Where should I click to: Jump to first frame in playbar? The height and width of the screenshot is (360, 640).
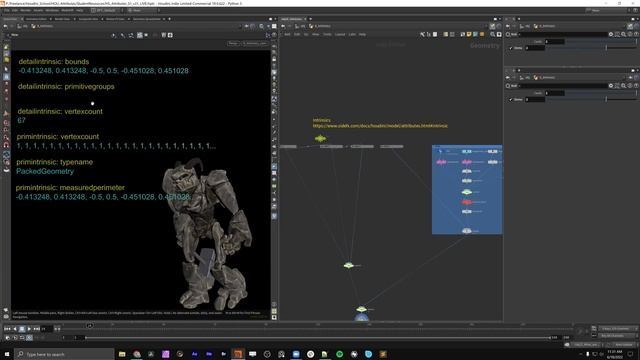[x=7, y=329]
